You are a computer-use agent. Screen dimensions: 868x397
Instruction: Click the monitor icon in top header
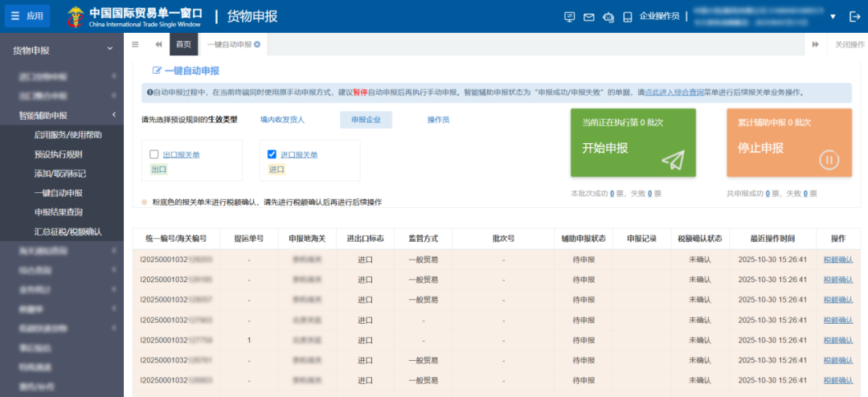(570, 17)
